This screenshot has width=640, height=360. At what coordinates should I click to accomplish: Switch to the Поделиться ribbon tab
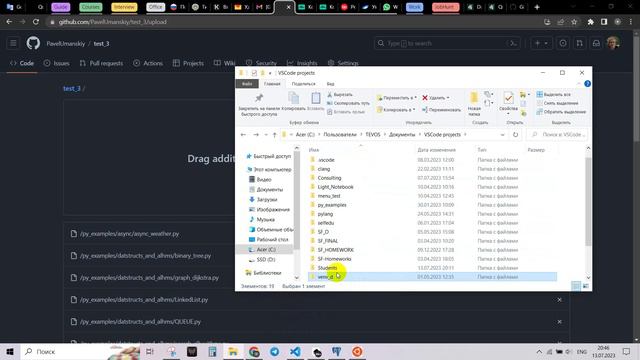point(303,84)
